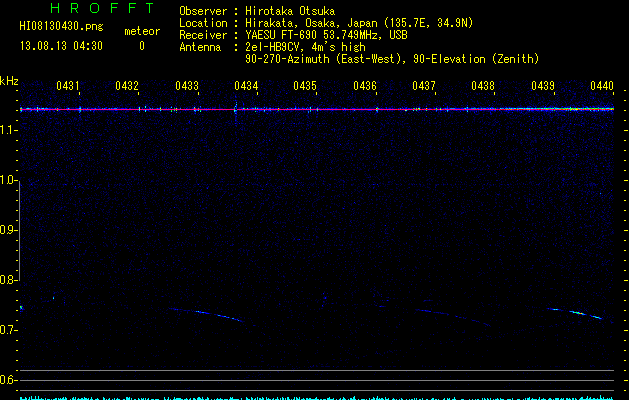Image resolution: width=629 pixels, height=400 pixels.
Task: Click the 1.0 kHz axis label
Action: (9, 180)
